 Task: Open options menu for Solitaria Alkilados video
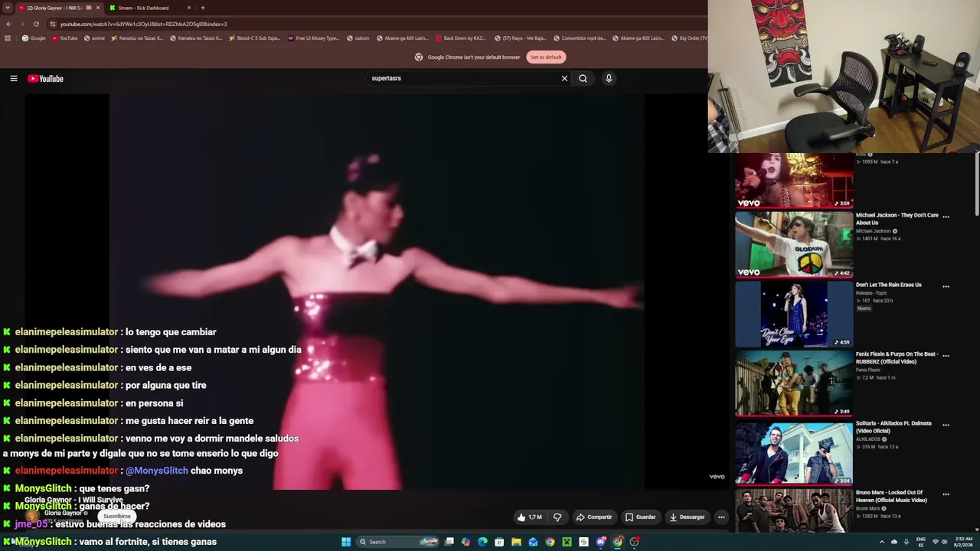946,425
